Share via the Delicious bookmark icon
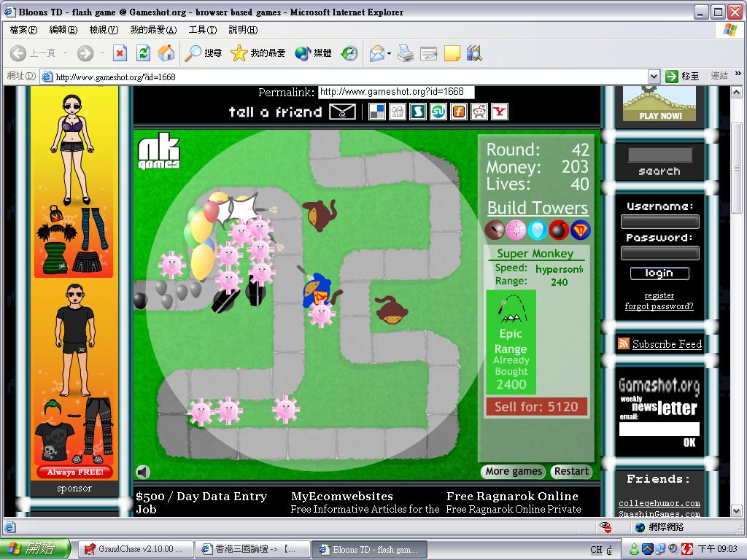The height and width of the screenshot is (560, 747). pyautogui.click(x=377, y=112)
